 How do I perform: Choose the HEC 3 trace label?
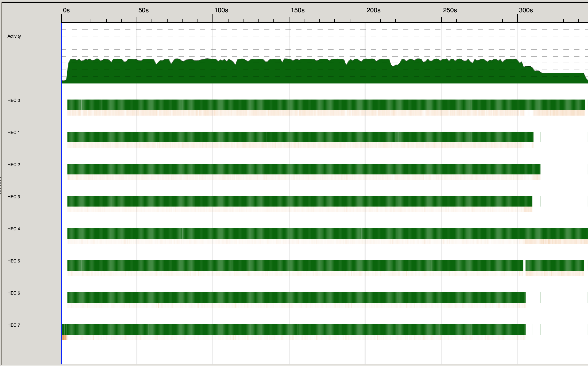point(14,197)
